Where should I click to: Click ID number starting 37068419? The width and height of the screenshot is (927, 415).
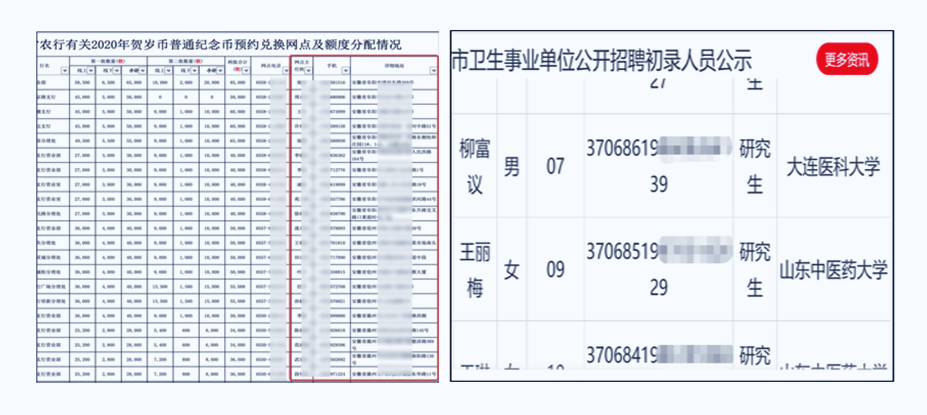[659, 356]
